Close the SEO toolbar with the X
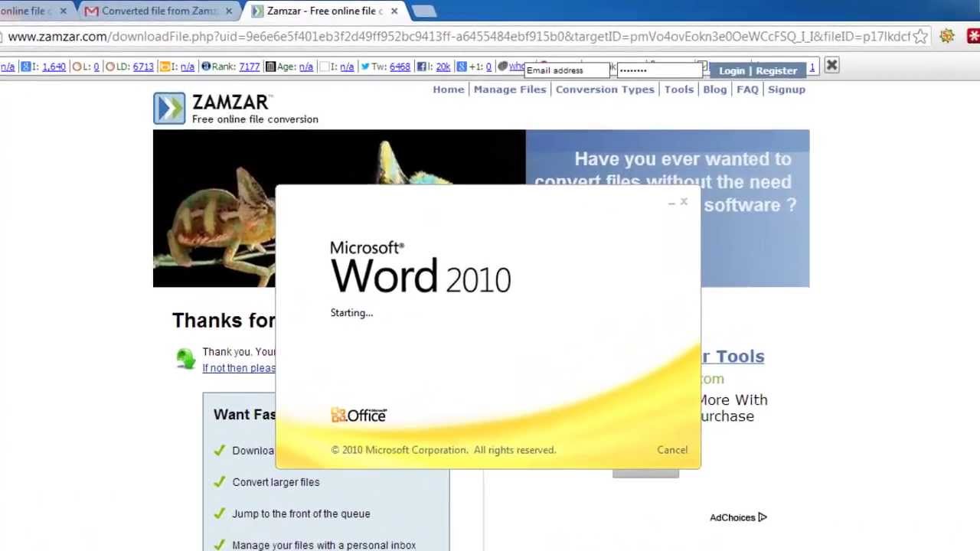Screen dimensions: 980x551 click(x=831, y=67)
